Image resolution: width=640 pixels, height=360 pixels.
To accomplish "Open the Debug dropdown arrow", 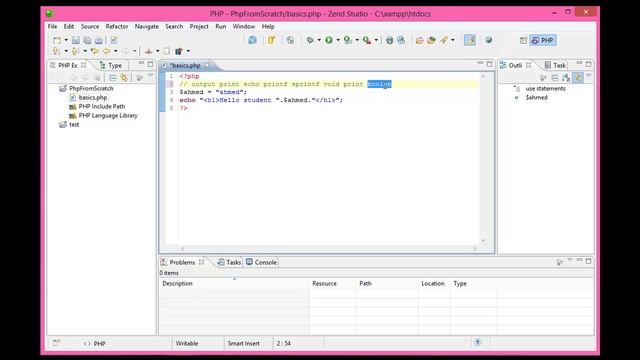I will coord(319,40).
